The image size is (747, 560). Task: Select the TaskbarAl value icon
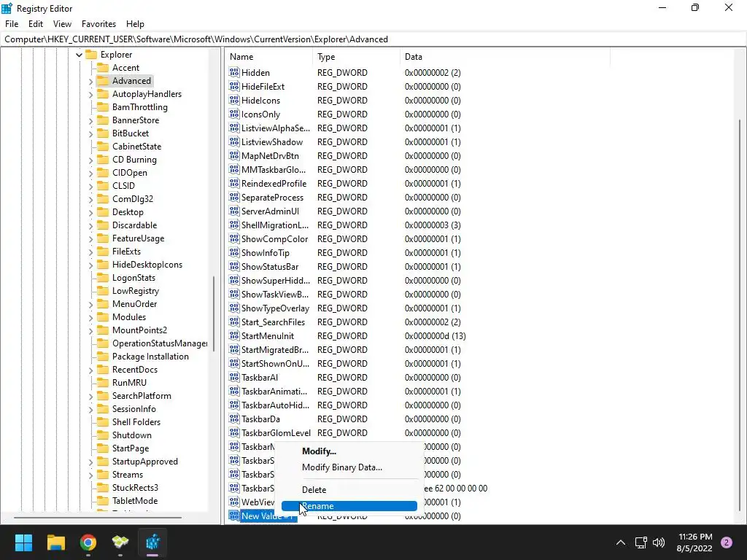234,377
